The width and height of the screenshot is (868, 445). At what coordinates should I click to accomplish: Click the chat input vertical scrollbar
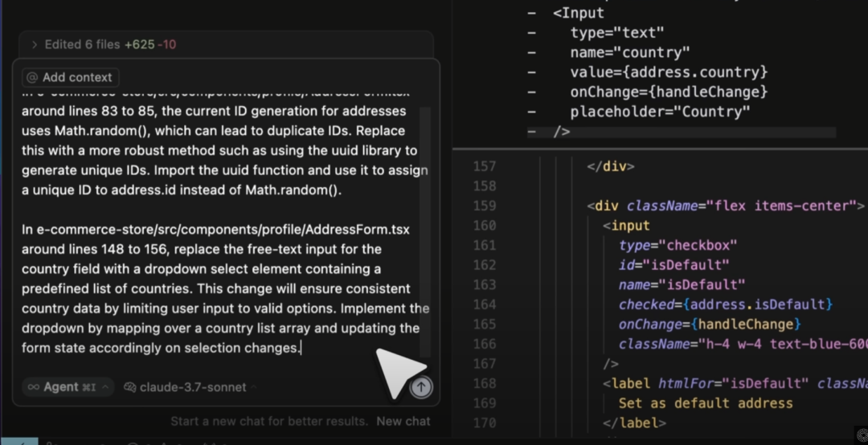[425, 232]
